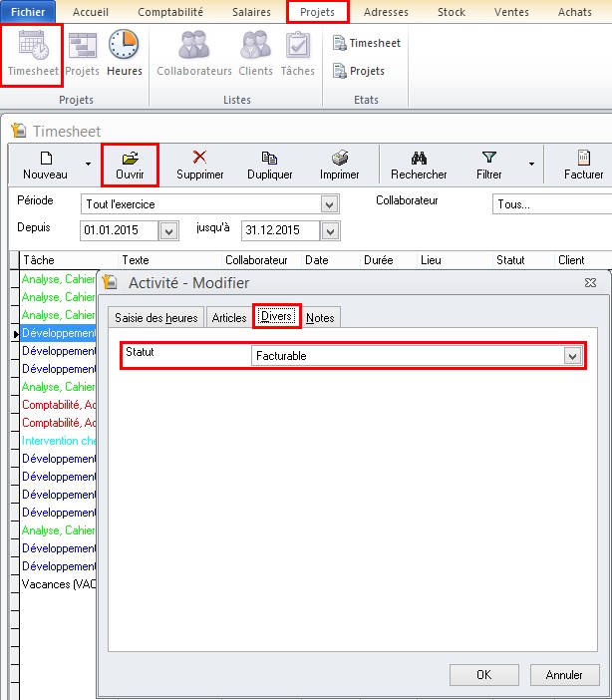Open the Heures clock icon
612x700 pixels.
coord(125,54)
